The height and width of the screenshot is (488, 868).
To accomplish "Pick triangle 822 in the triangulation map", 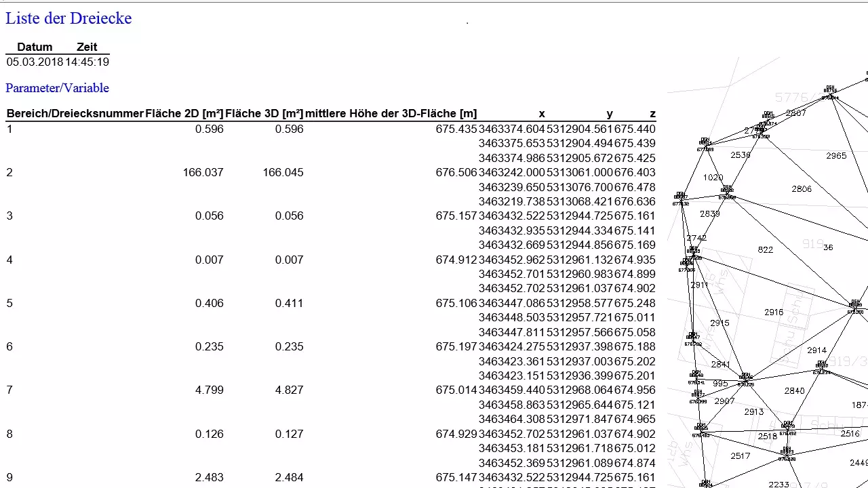I will point(766,250).
